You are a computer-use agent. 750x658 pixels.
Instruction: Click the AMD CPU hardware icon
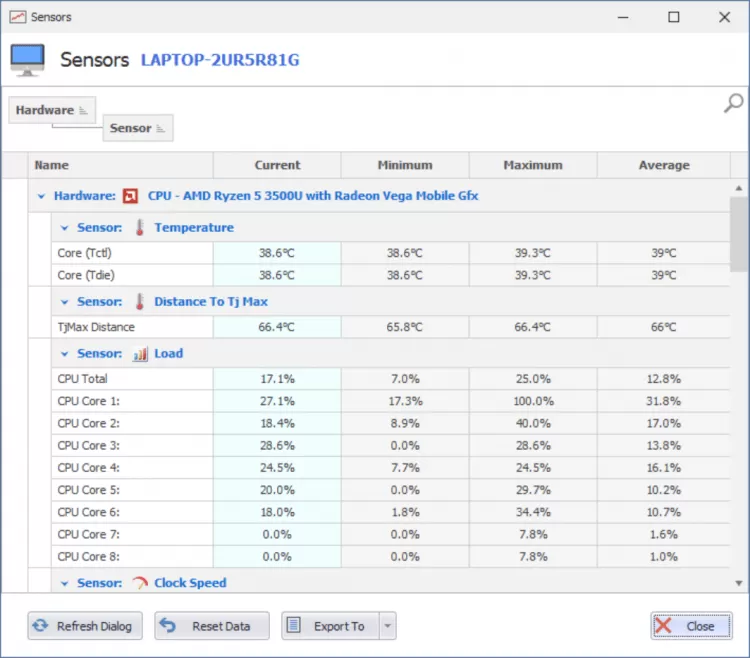(131, 196)
